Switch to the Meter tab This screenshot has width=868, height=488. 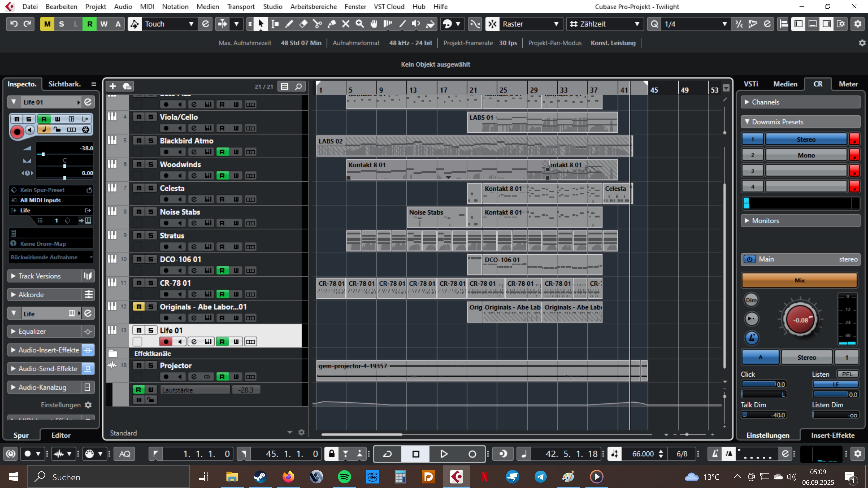click(x=848, y=84)
